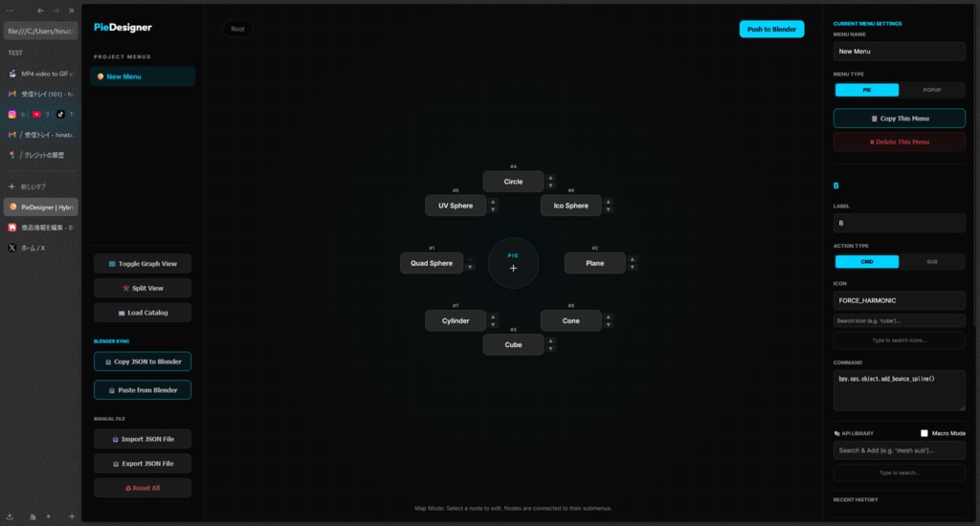
Task: Open the Instagram pinned tab icon
Action: (x=11, y=115)
